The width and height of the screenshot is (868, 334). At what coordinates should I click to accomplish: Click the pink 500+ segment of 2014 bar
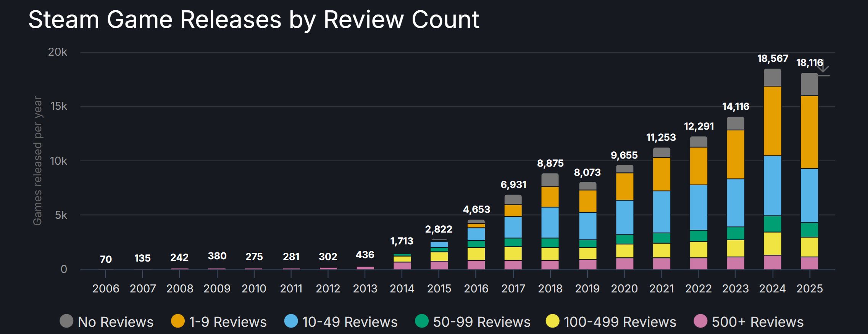coord(402,265)
